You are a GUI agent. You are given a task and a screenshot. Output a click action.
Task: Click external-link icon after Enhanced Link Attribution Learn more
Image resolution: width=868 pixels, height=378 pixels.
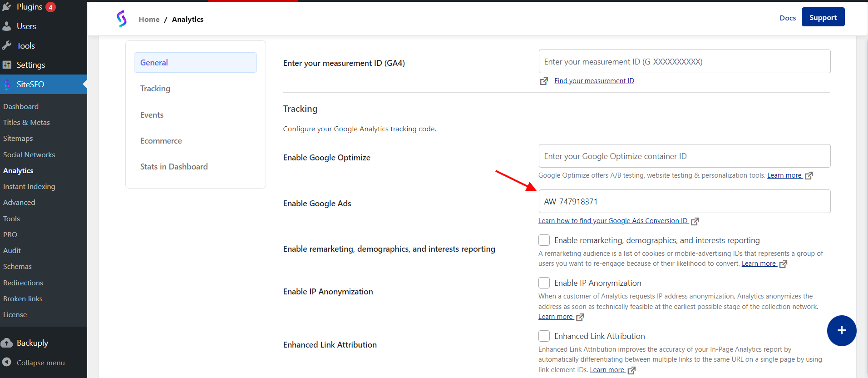[x=631, y=370]
